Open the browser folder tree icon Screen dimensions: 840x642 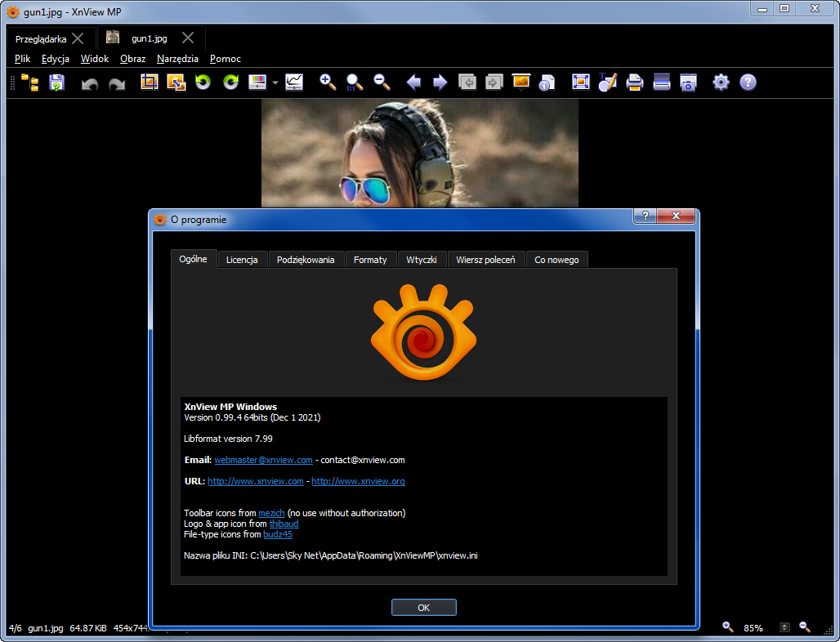click(x=30, y=82)
